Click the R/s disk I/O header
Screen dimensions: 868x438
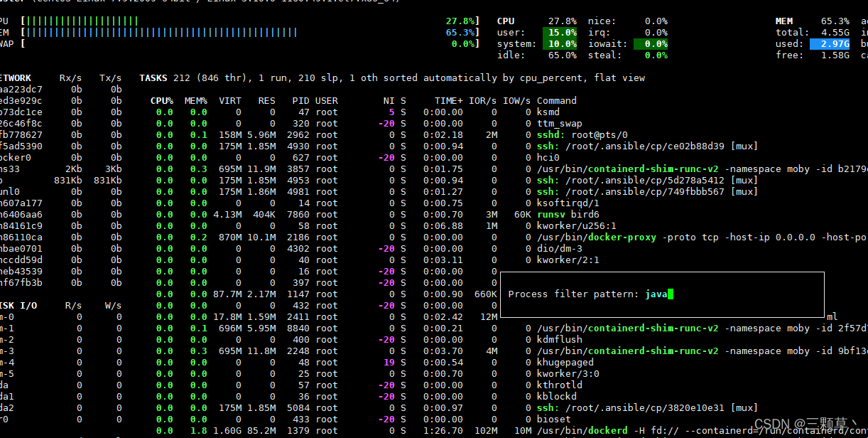[x=74, y=306]
